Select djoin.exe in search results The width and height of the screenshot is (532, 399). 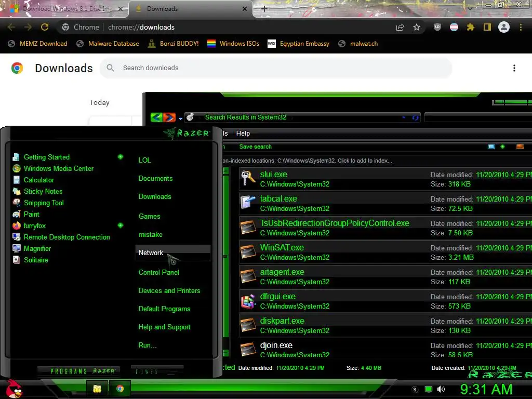(x=385, y=348)
